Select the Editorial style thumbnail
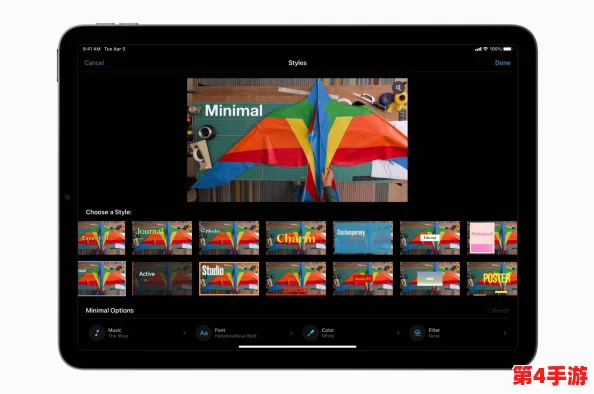This screenshot has width=594, height=394. point(430,238)
